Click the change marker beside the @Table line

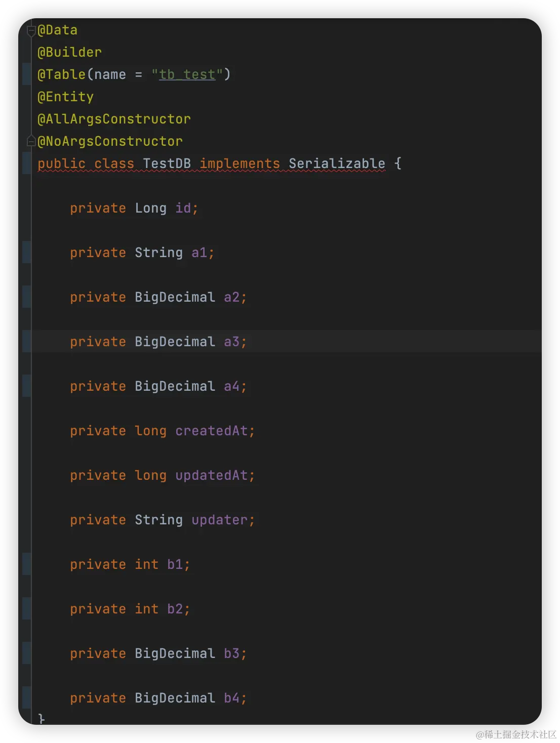(x=27, y=74)
